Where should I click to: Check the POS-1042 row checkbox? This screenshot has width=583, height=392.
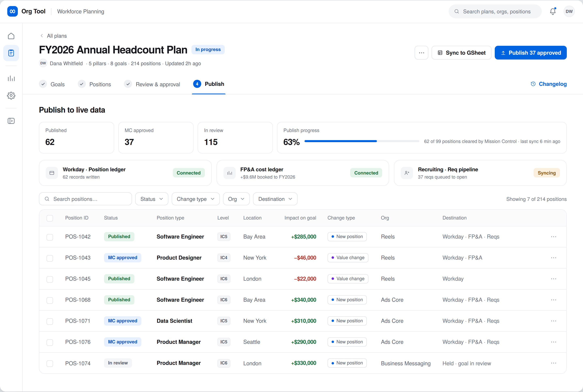click(50, 237)
